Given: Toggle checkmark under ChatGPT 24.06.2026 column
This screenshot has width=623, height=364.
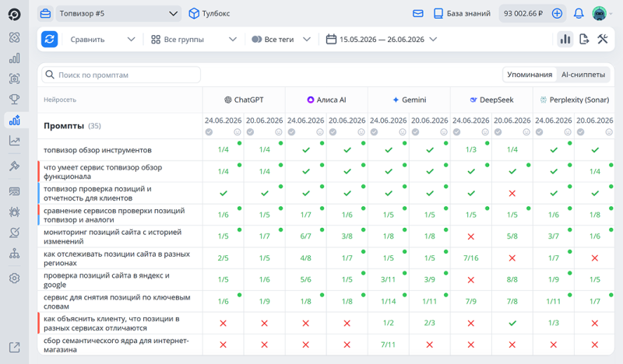Looking at the screenshot, I should (x=209, y=131).
